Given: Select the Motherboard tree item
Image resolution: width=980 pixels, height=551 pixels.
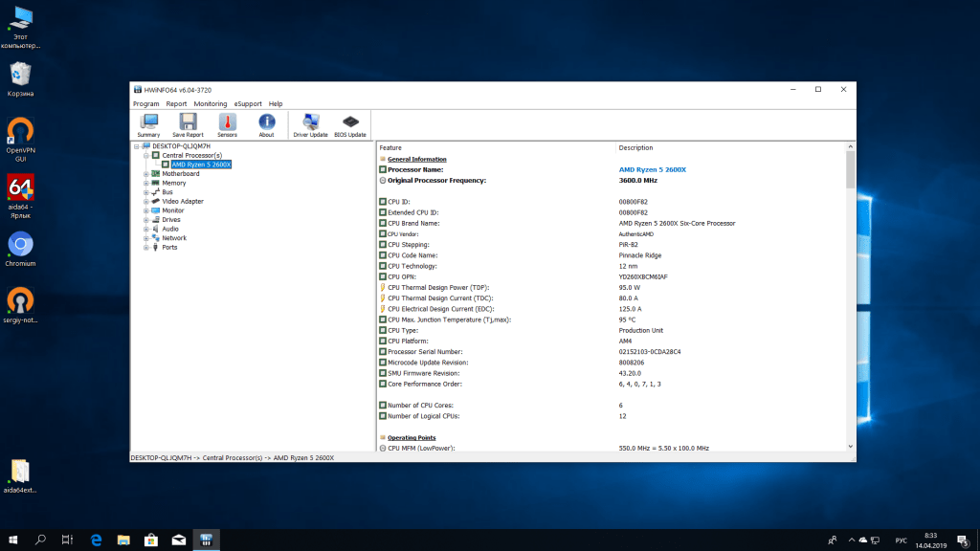Looking at the screenshot, I should 181,174.
